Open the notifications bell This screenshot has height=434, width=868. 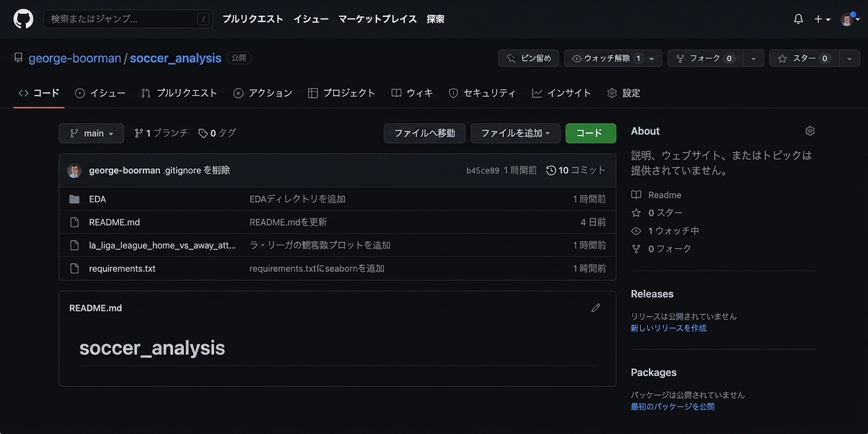(799, 19)
